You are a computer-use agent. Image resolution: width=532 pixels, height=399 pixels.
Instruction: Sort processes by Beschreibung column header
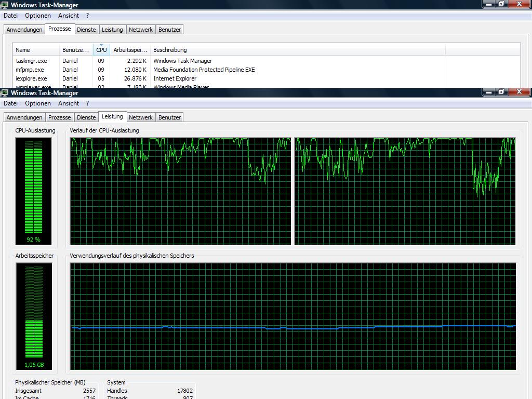pyautogui.click(x=298, y=50)
